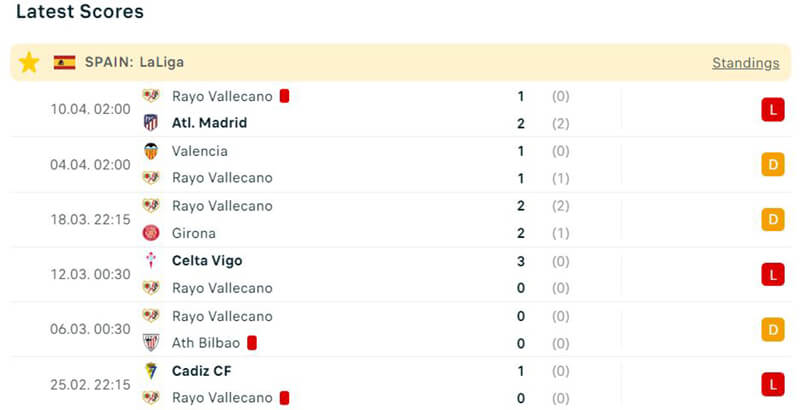Click the Celta Vigo club crest
The image size is (800, 410).
point(151,261)
